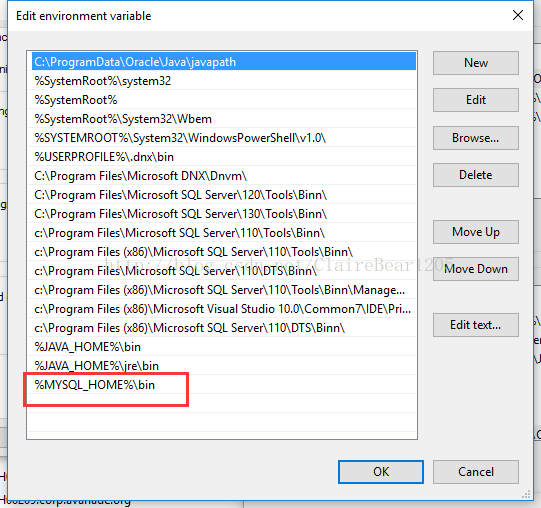Select c:\Program Files\Microsoft SQL Server\110\DTS\Binn\ entry

222,271
